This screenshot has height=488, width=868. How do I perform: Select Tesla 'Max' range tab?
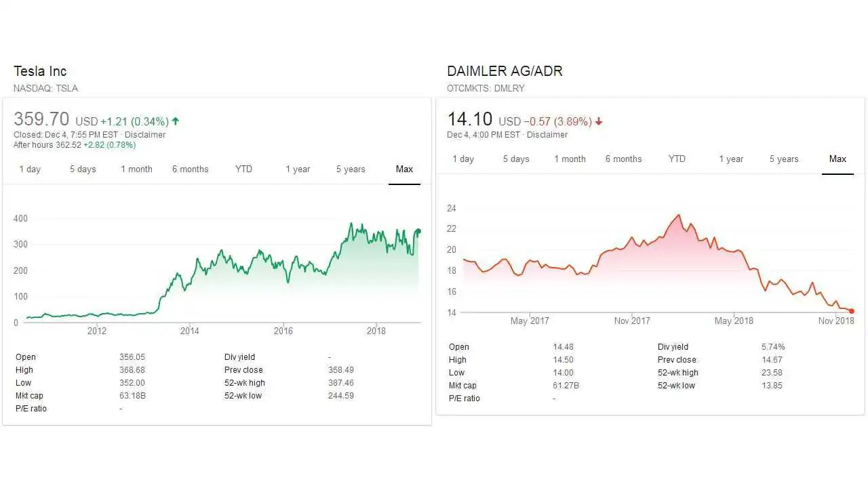click(x=404, y=169)
